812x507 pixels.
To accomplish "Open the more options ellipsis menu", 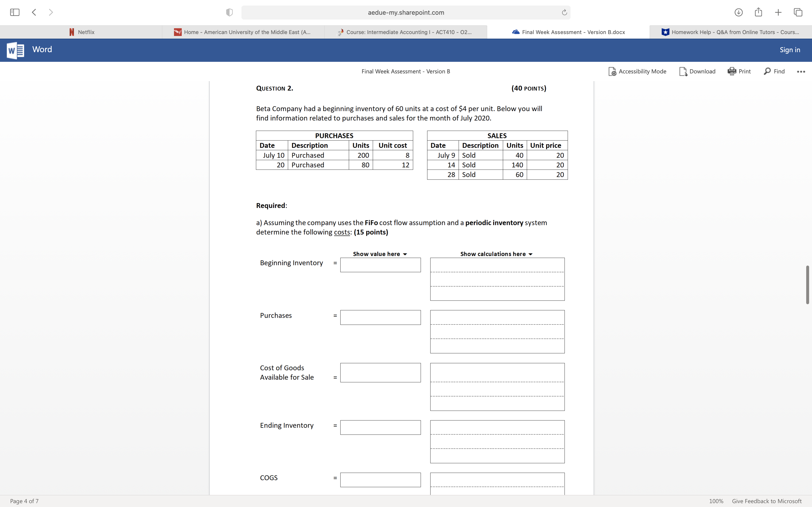I will tap(801, 71).
